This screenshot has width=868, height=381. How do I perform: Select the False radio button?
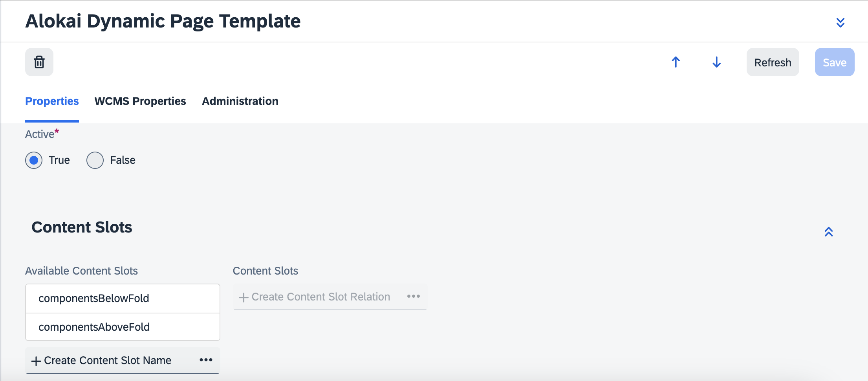click(x=95, y=160)
